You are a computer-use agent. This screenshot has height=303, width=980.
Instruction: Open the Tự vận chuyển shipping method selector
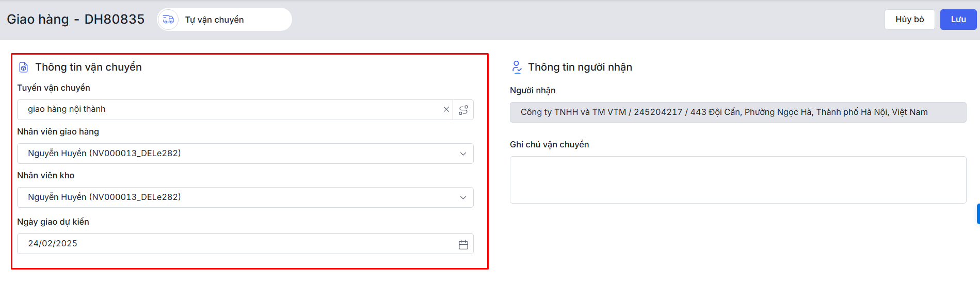click(x=225, y=20)
